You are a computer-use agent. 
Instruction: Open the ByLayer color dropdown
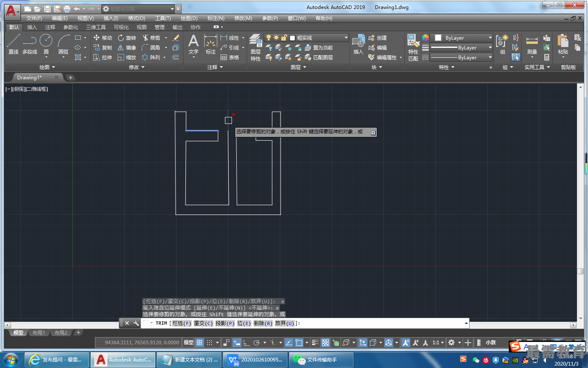click(x=462, y=38)
